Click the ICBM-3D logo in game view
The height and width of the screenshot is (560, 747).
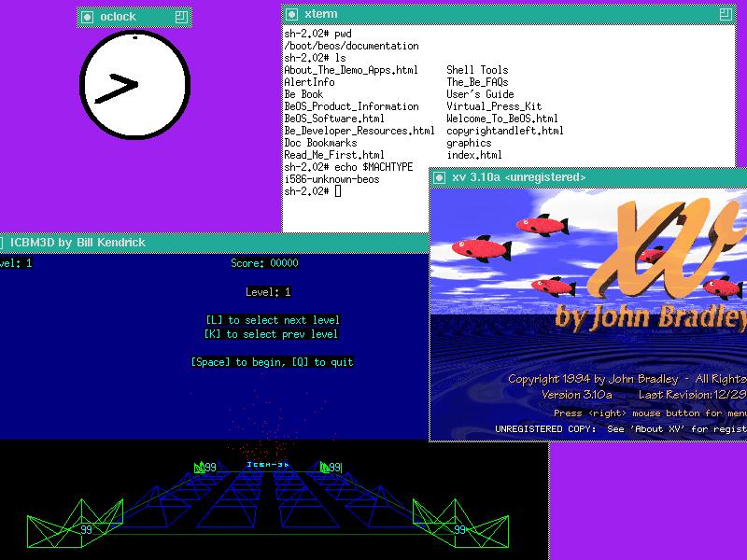tap(268, 464)
